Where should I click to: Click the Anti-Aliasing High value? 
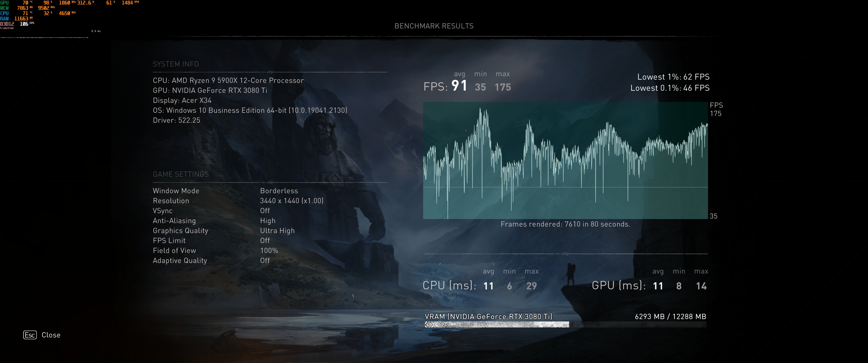coord(267,221)
